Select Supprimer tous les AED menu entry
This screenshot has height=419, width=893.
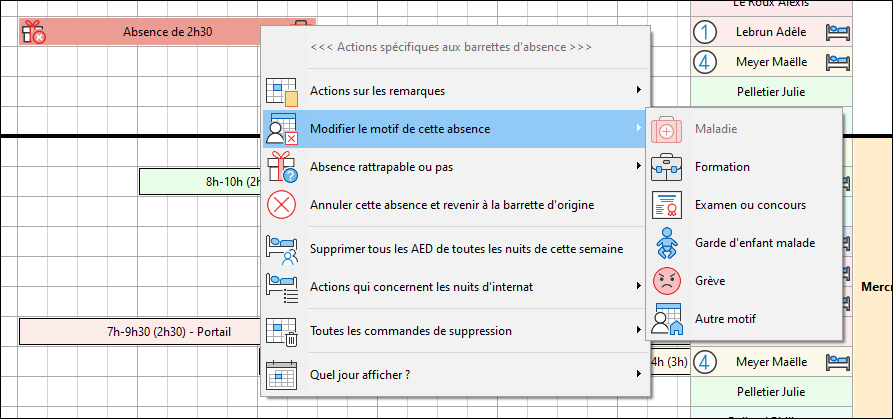pyautogui.click(x=467, y=248)
